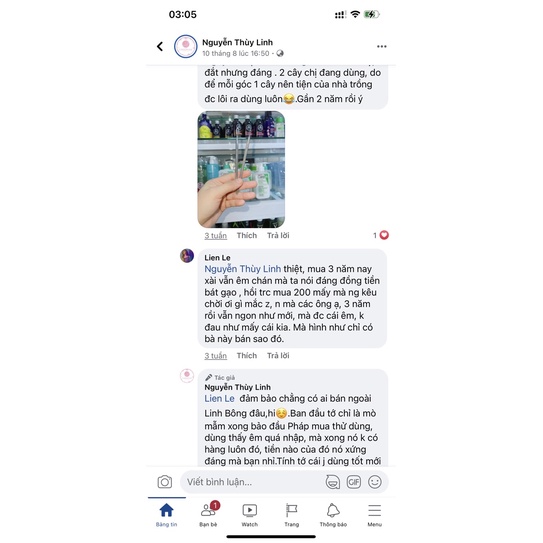543x543 pixels.
Task: Open the tagged Nguyễn Thùy Linh mention link
Action: coord(242,269)
